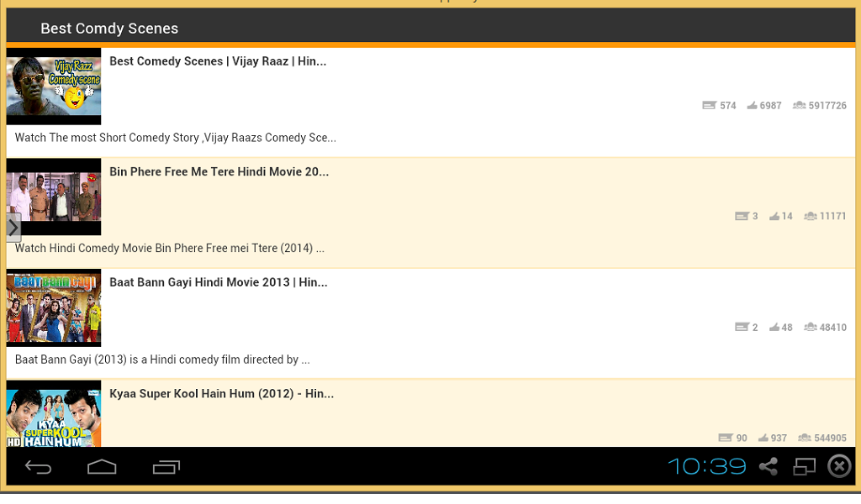Click the circled X close icon

(x=840, y=467)
